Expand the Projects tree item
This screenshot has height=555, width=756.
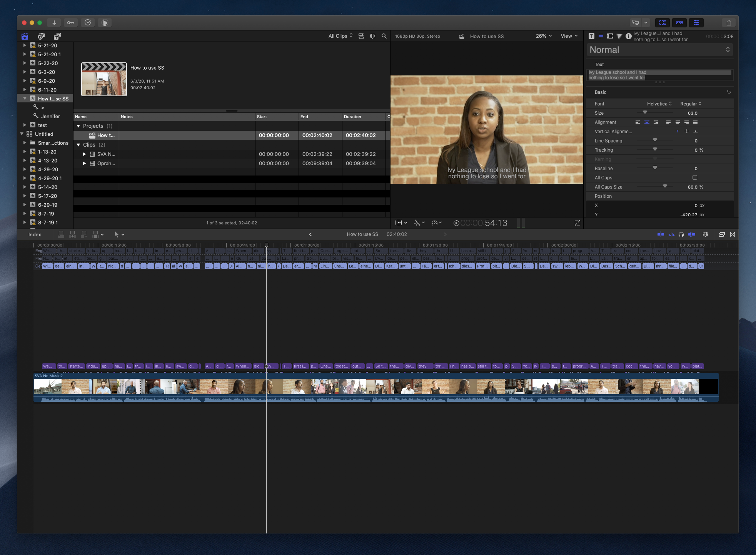pyautogui.click(x=79, y=125)
